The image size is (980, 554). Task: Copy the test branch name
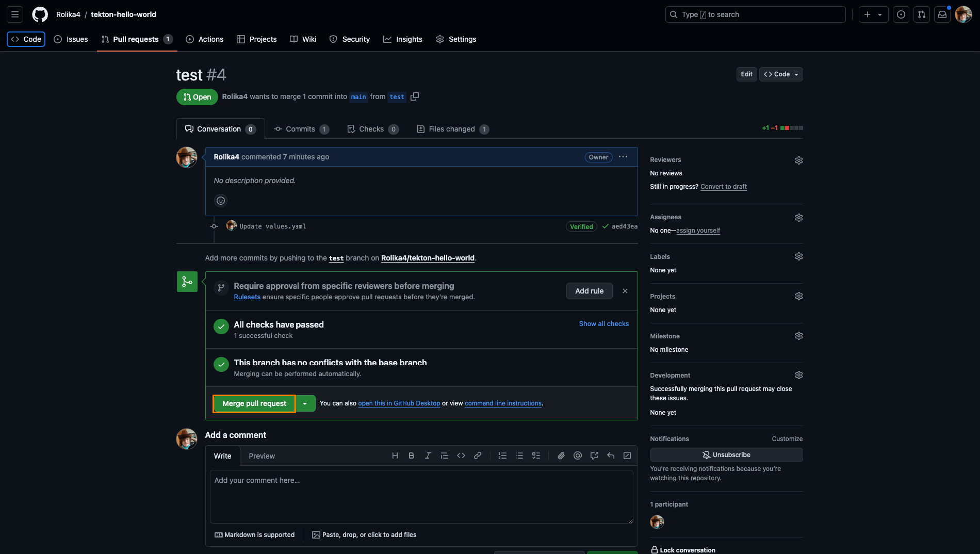(x=415, y=96)
